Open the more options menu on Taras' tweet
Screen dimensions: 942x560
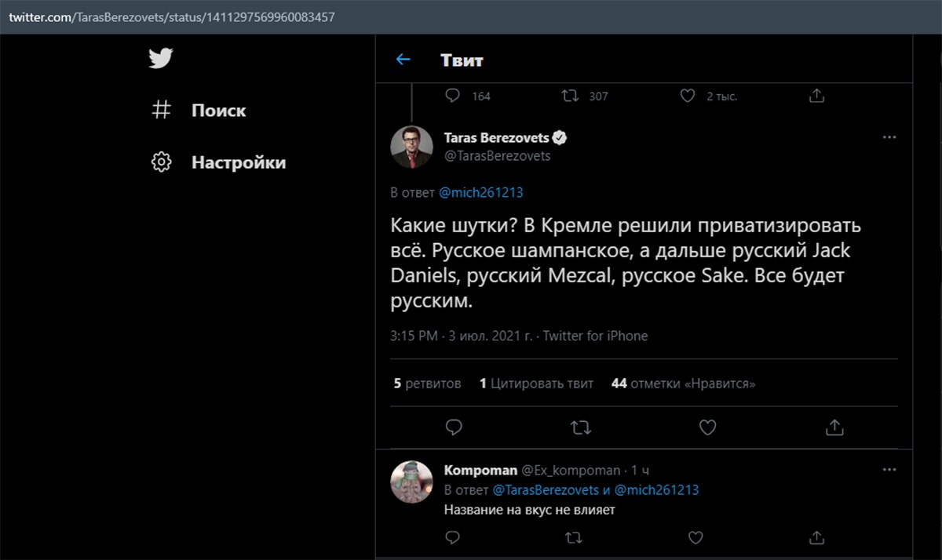click(889, 137)
